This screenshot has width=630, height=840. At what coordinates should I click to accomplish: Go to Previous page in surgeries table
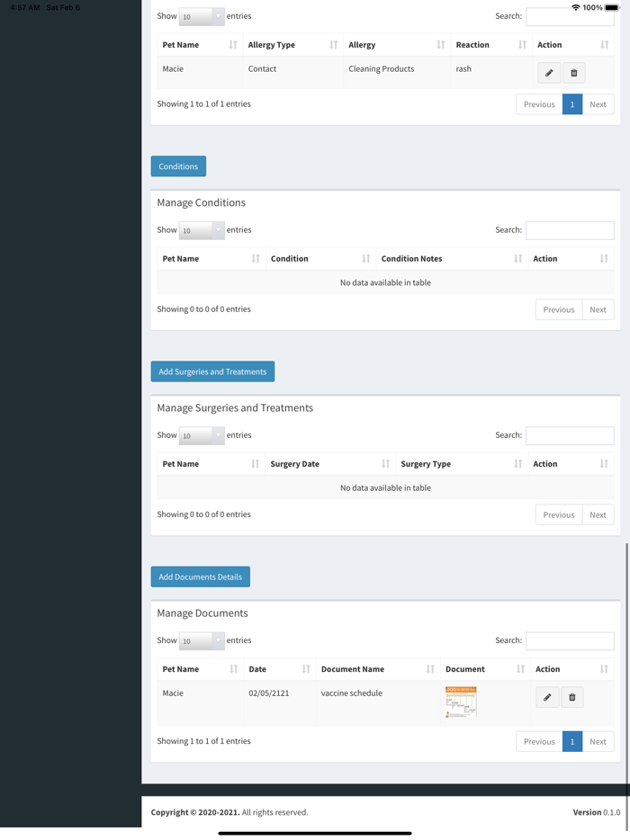(559, 514)
